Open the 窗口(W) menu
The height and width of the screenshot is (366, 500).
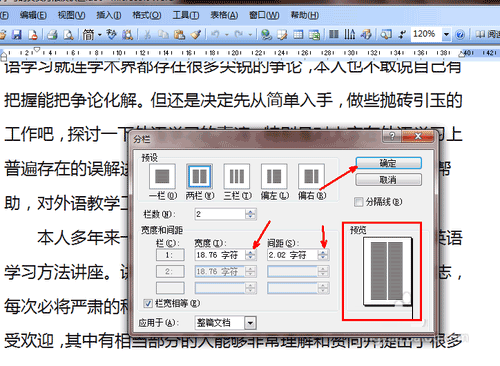(x=264, y=15)
